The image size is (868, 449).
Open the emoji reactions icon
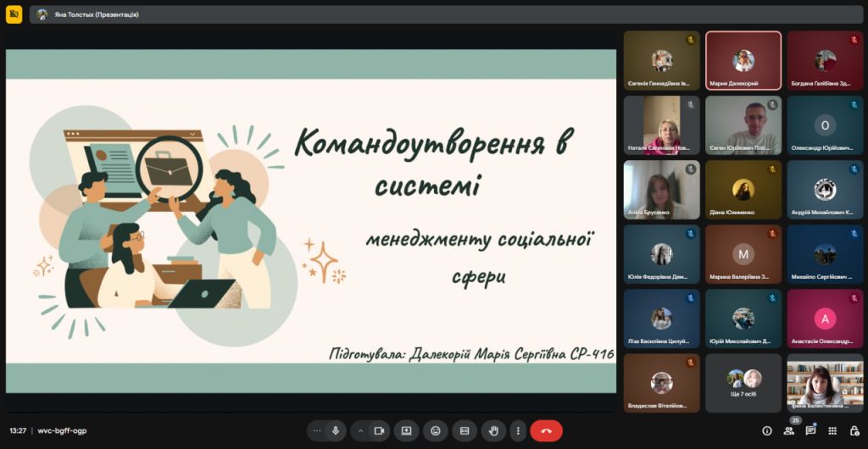click(436, 430)
